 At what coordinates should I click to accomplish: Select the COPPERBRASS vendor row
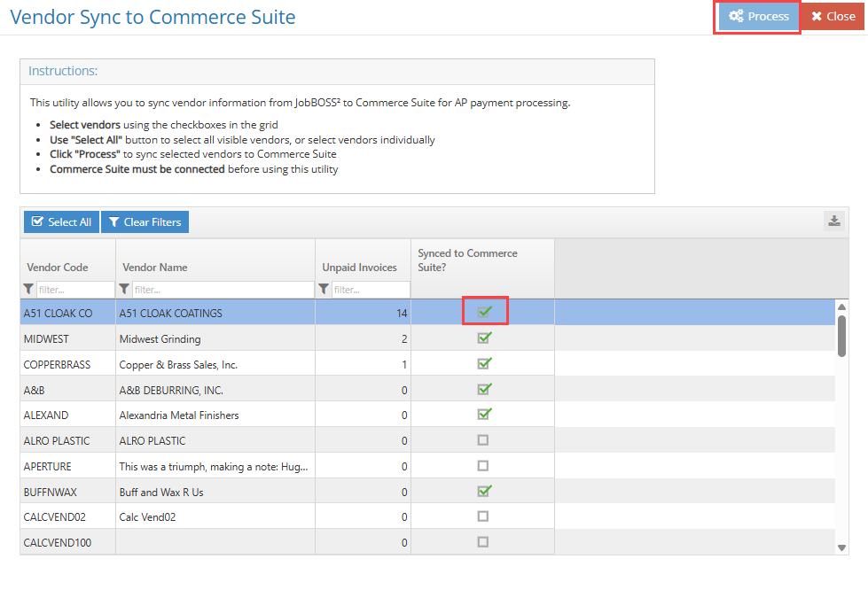[x=177, y=364]
